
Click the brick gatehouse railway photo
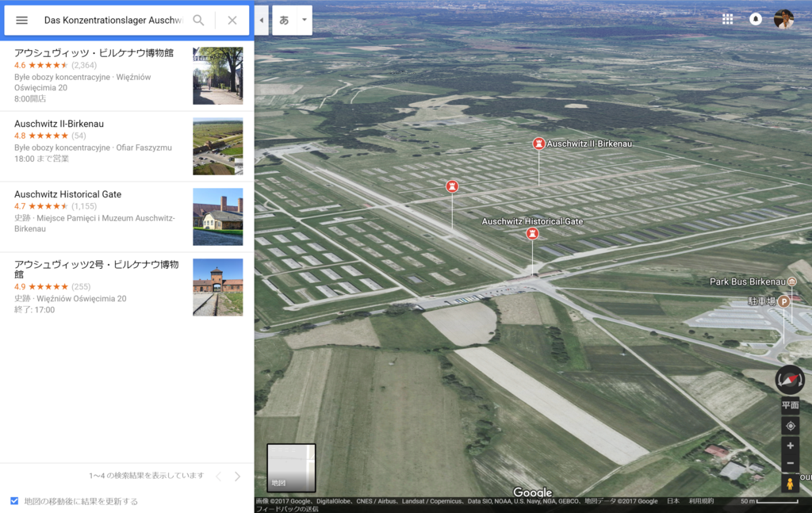(x=218, y=287)
